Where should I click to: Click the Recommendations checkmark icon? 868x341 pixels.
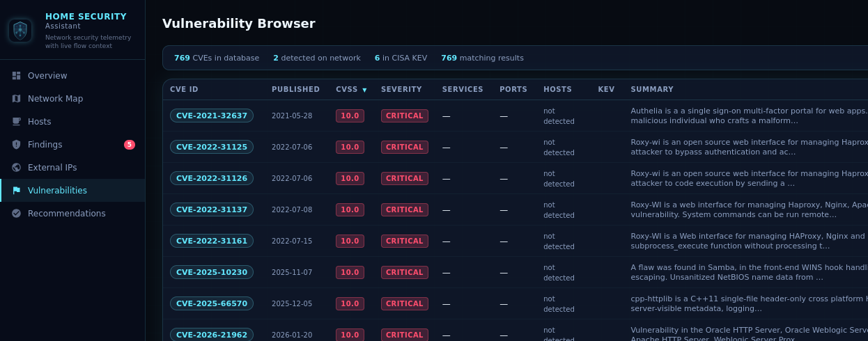click(17, 214)
